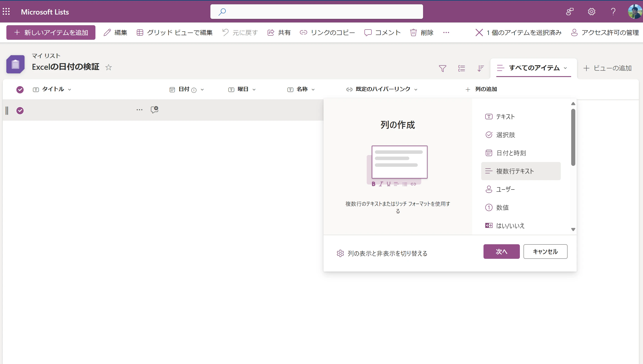Image resolution: width=643 pixels, height=364 pixels.
Task: Click the filter funnel icon
Action: [442, 68]
